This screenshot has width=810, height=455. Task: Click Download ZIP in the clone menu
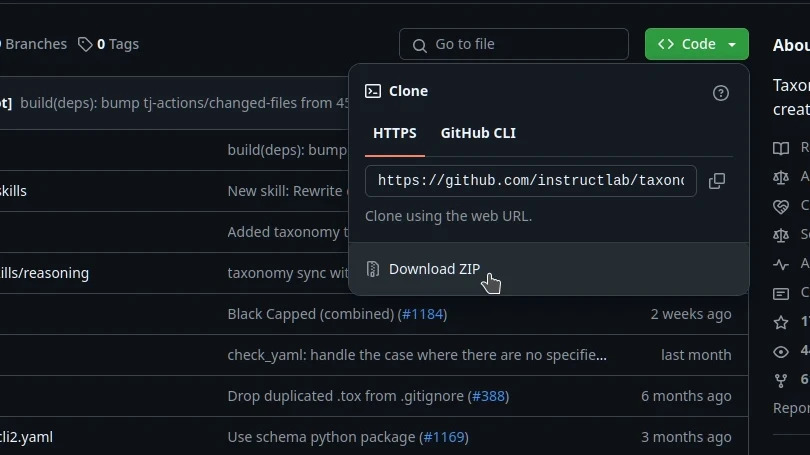coord(434,269)
